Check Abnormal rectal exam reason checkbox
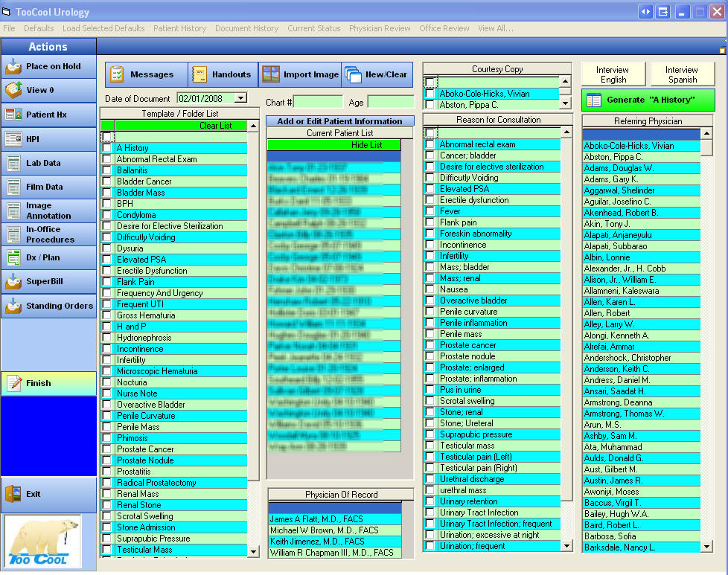Viewport: 728px width, 575px height. [x=430, y=144]
